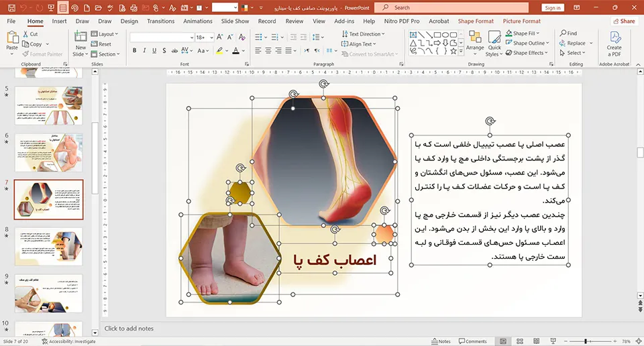Open Shape Outline dropdown
The image size is (644, 346).
[527, 43]
